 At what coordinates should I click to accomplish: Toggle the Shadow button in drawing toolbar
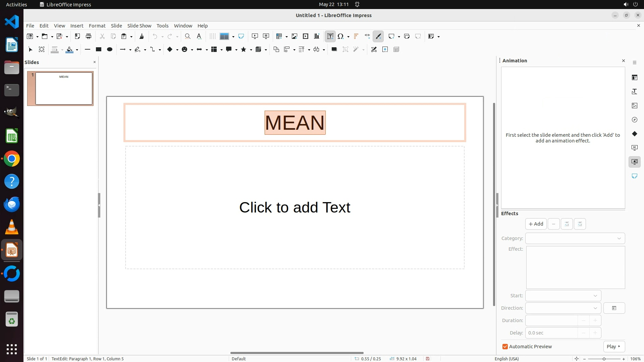click(334, 49)
